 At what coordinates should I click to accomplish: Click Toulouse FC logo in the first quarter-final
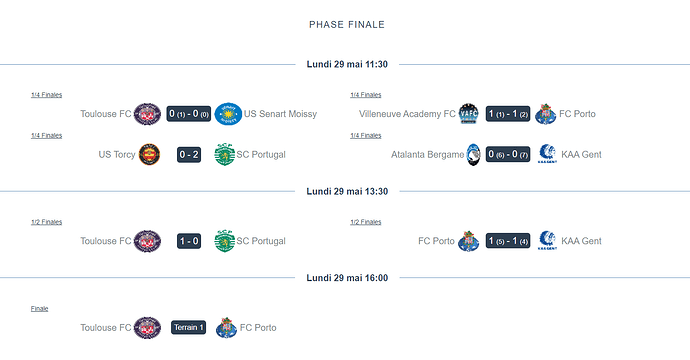click(x=147, y=114)
